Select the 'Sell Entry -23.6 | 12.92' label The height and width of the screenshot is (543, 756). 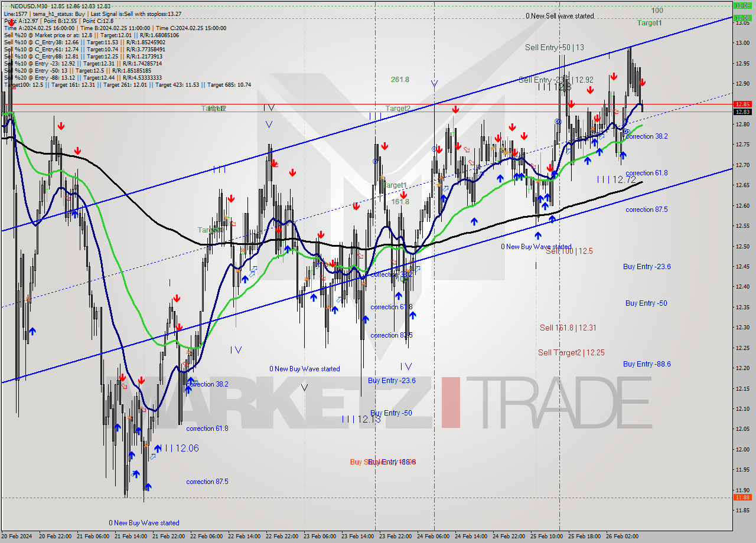click(556, 79)
